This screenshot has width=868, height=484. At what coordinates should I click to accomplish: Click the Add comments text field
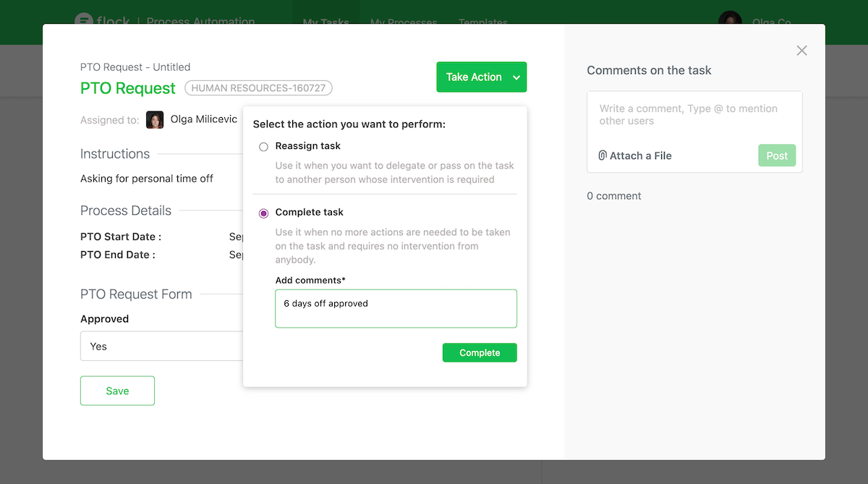point(396,309)
